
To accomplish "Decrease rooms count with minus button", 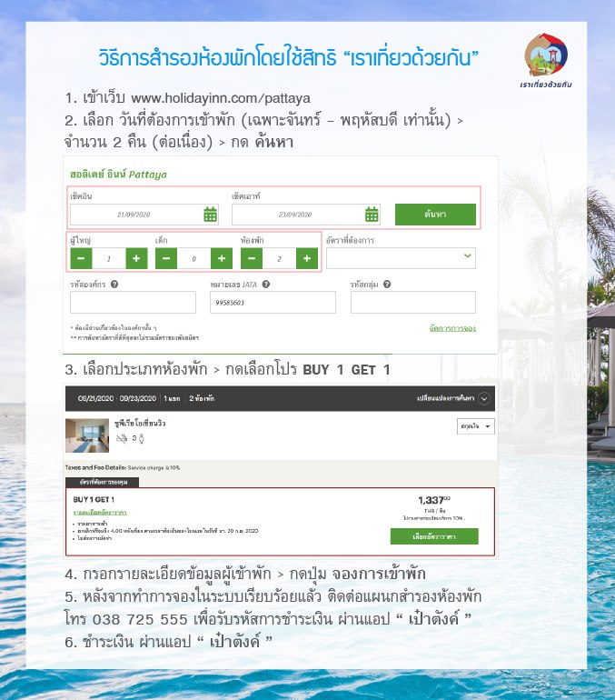I will click(x=252, y=258).
